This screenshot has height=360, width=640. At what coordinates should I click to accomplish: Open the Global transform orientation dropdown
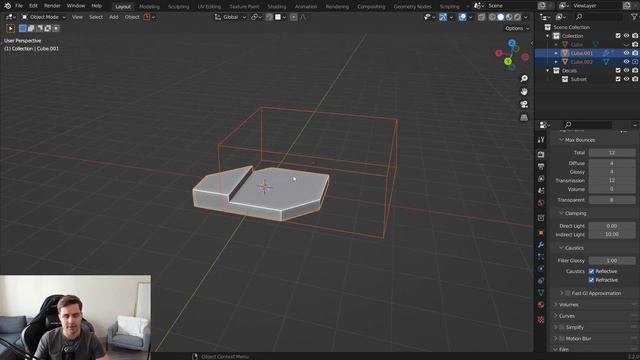click(x=230, y=17)
